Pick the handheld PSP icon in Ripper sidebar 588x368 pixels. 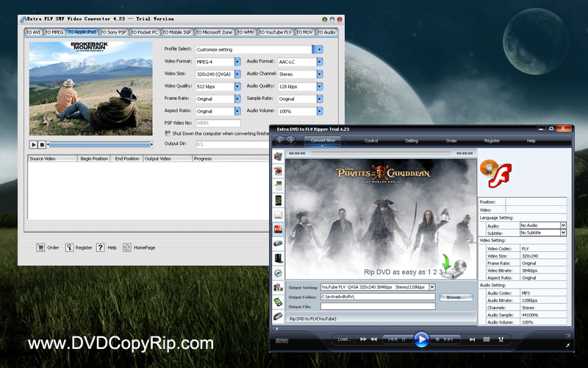(278, 244)
